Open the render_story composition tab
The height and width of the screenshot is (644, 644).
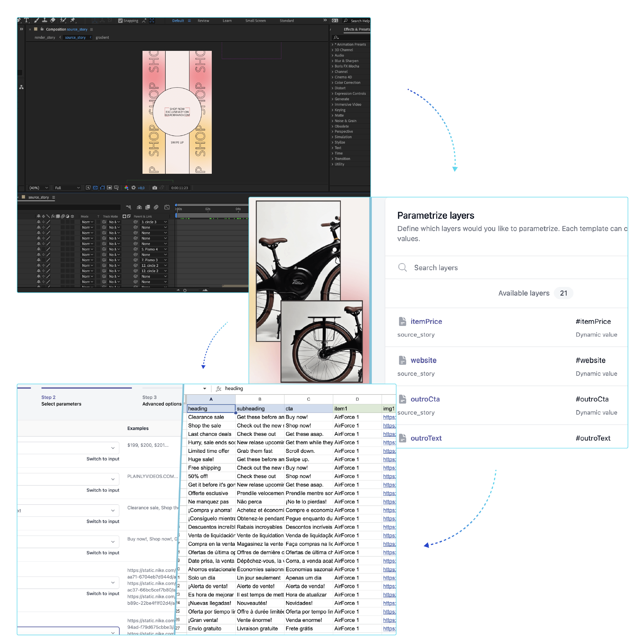45,37
